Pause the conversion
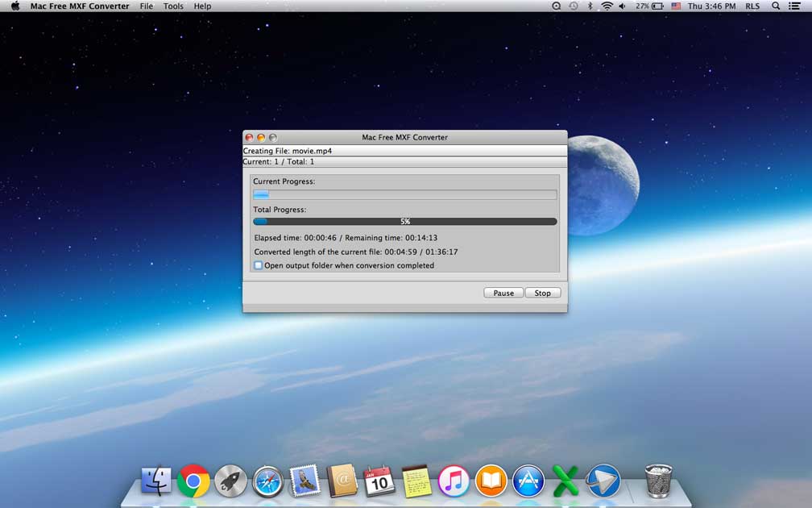 tap(503, 293)
